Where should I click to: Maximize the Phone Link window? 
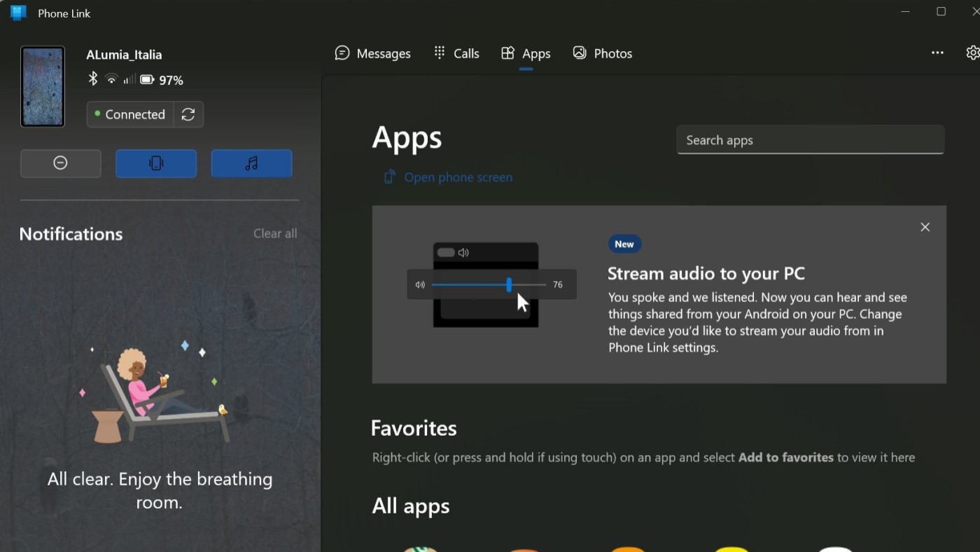coord(941,12)
